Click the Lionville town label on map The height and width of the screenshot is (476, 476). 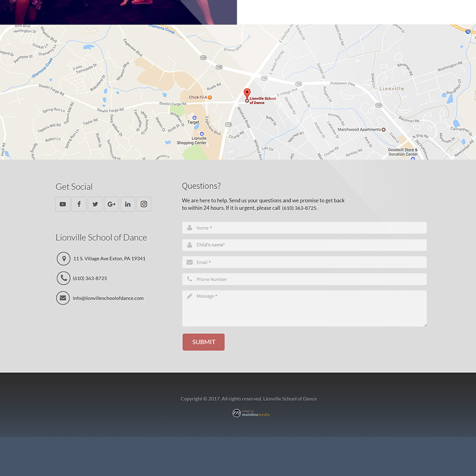[392, 89]
